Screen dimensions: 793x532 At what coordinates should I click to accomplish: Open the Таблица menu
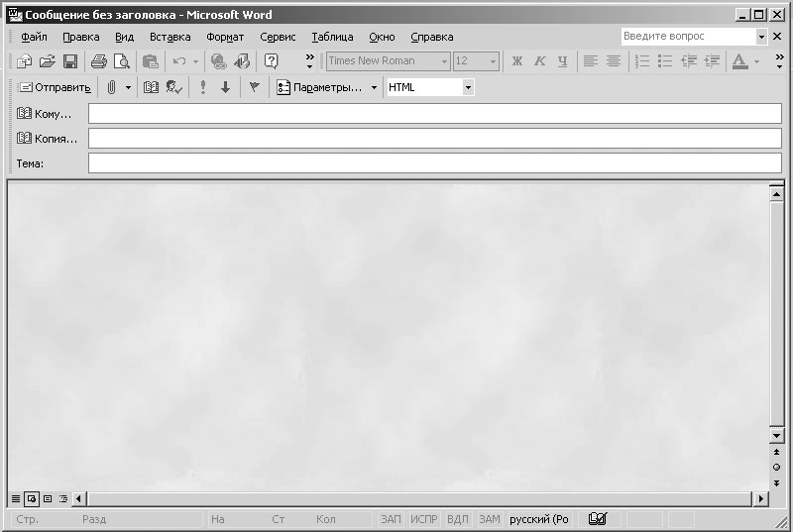(x=332, y=37)
